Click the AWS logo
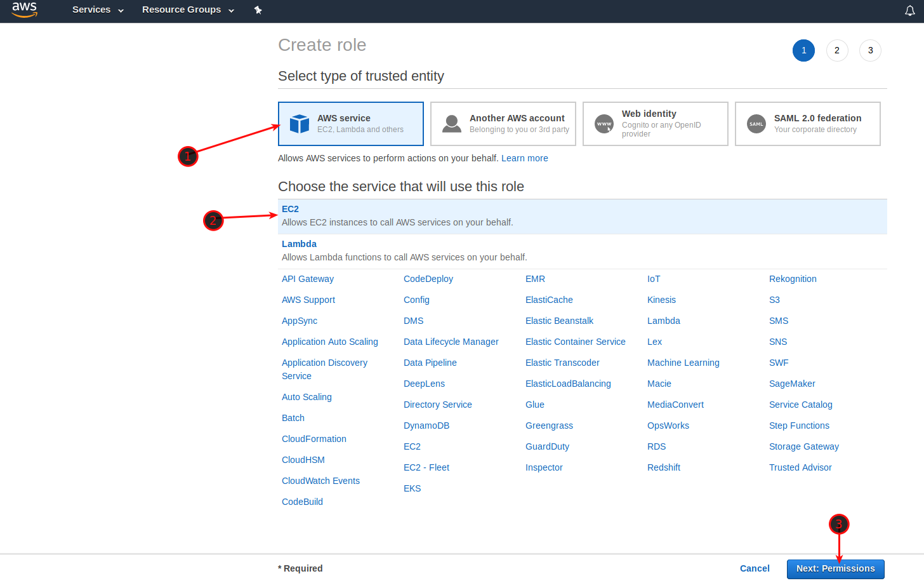The image size is (924, 583). point(25,10)
